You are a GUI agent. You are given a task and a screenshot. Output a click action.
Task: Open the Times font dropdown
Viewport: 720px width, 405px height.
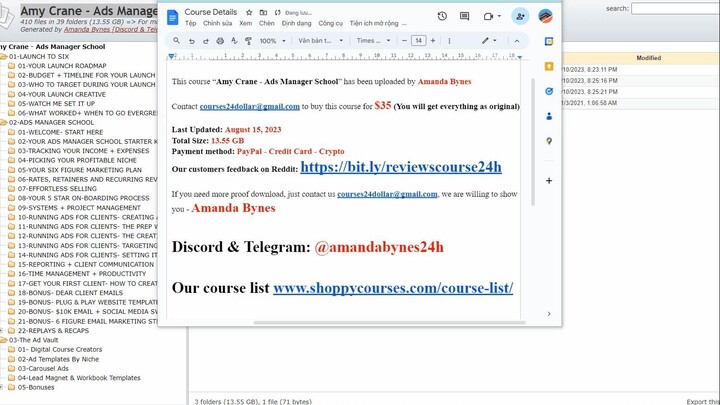373,40
